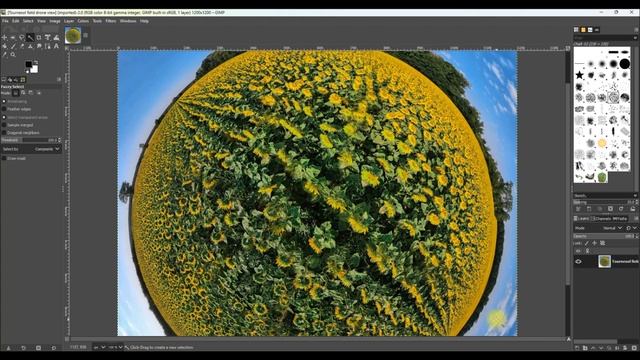
Task: Set selection mode to Intersect
Action: tap(39, 93)
